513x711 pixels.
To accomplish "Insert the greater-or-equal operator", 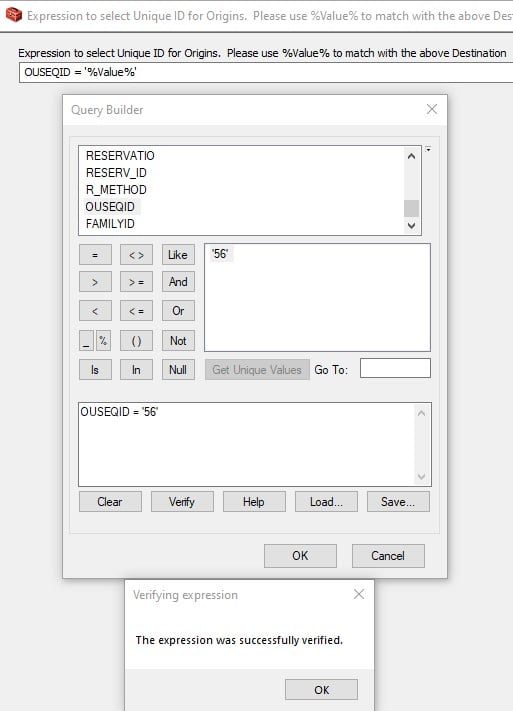I will coord(136,282).
